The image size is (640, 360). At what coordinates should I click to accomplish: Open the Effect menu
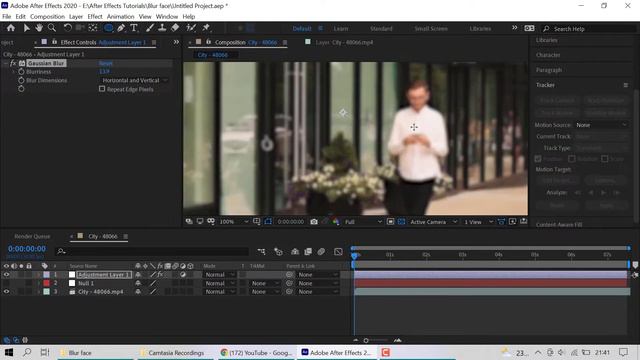[x=95, y=17]
